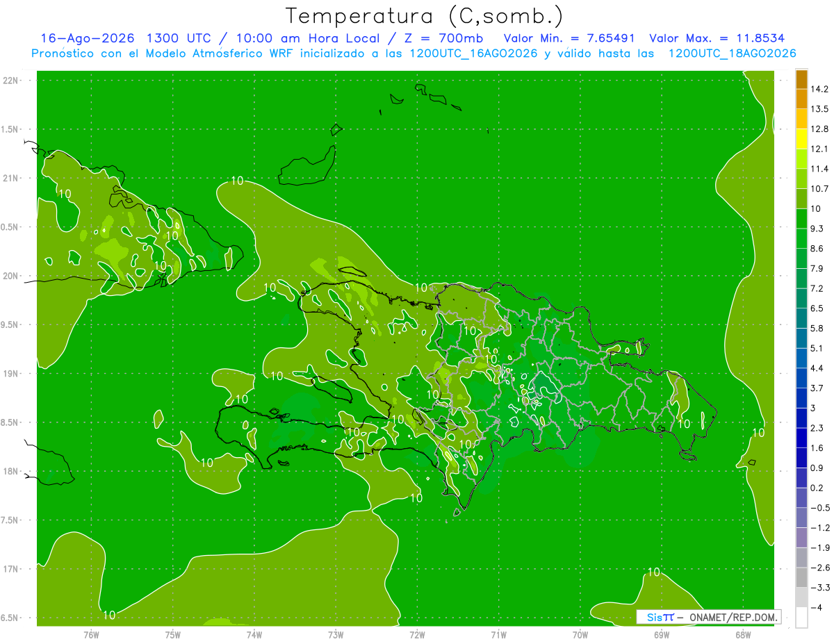Pick the bright yellow swatch between 12.8 and 12.1
This screenshot has width=834, height=644.
(x=801, y=139)
